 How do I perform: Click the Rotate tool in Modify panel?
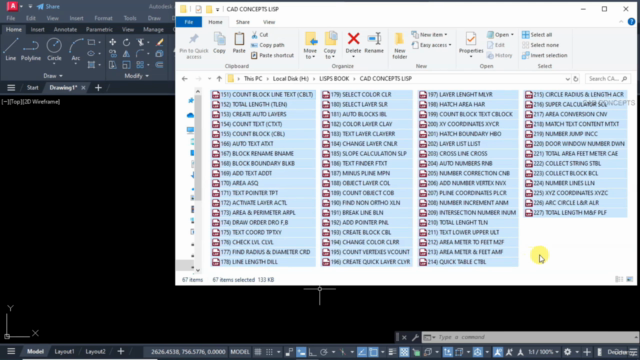pyautogui.click(x=127, y=42)
